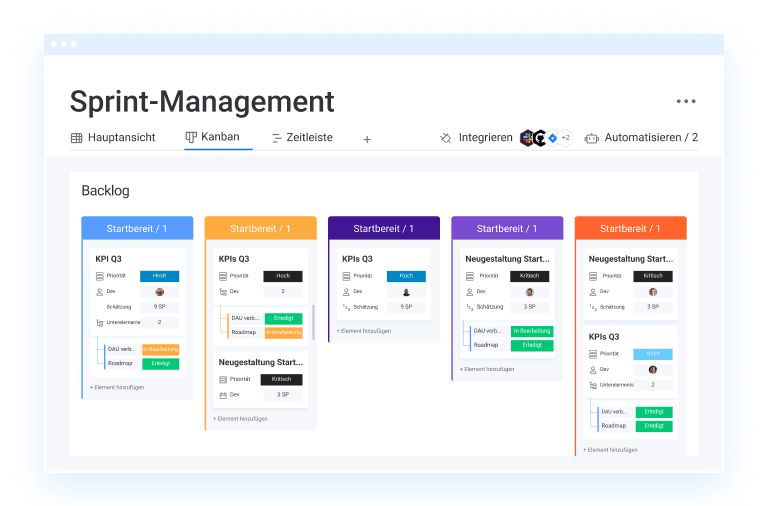The height and width of the screenshot is (506, 766).
Task: Click + Element hinzufügen in blue column
Action: coord(117,387)
